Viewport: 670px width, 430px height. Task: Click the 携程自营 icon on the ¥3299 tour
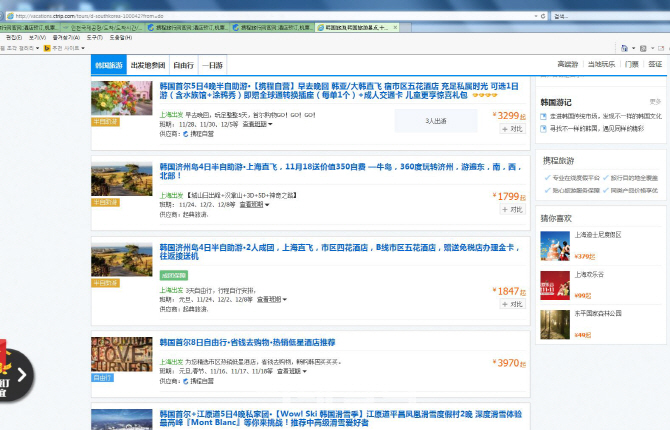pos(185,134)
